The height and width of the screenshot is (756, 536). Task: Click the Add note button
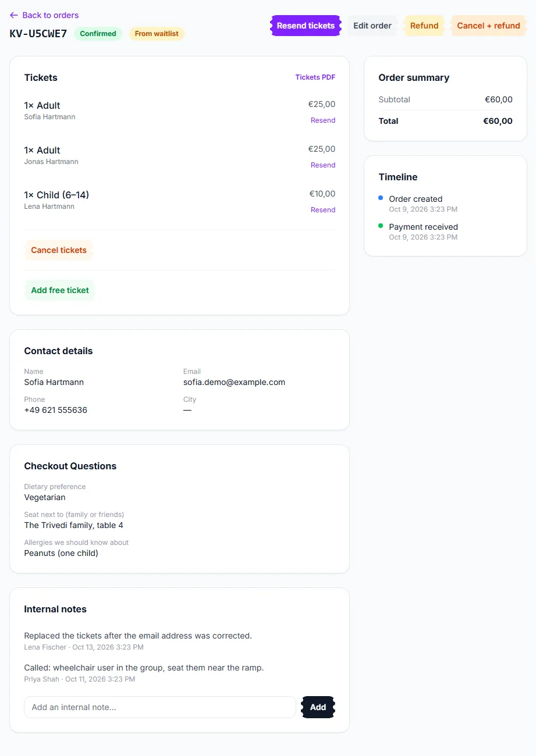coord(318,707)
